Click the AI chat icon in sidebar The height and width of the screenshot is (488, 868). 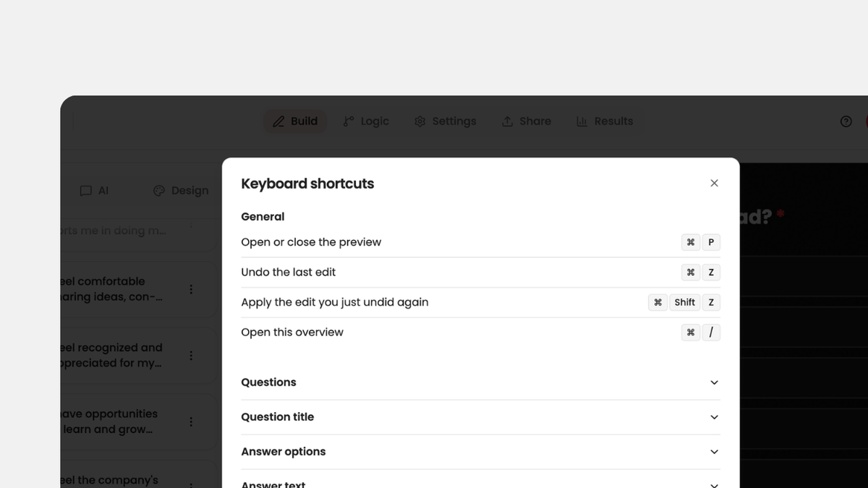coord(85,191)
